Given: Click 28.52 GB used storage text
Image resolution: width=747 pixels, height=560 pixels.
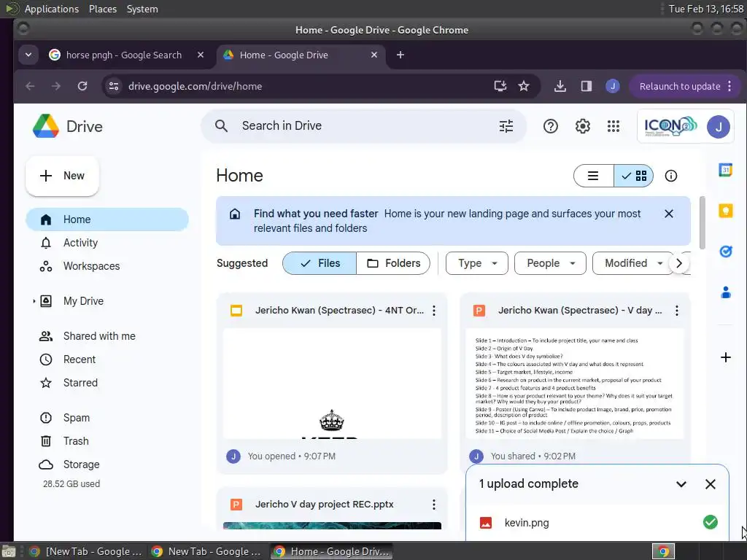Looking at the screenshot, I should click(71, 484).
